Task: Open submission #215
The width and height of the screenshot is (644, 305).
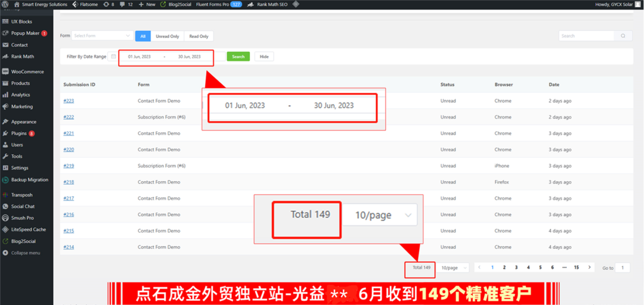Action: [x=69, y=231]
